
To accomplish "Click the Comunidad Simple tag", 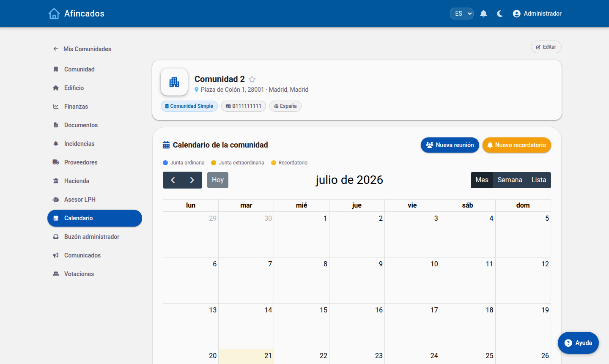I will click(189, 106).
